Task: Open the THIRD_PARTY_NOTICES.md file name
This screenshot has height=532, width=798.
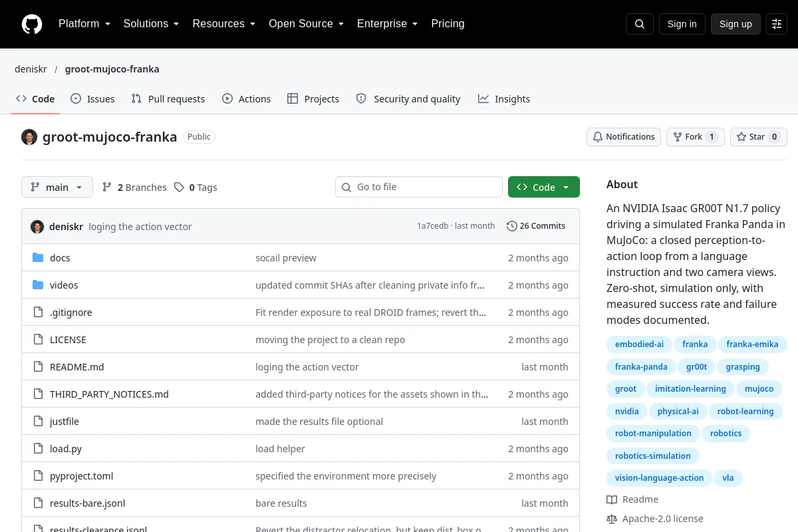Action: point(109,394)
